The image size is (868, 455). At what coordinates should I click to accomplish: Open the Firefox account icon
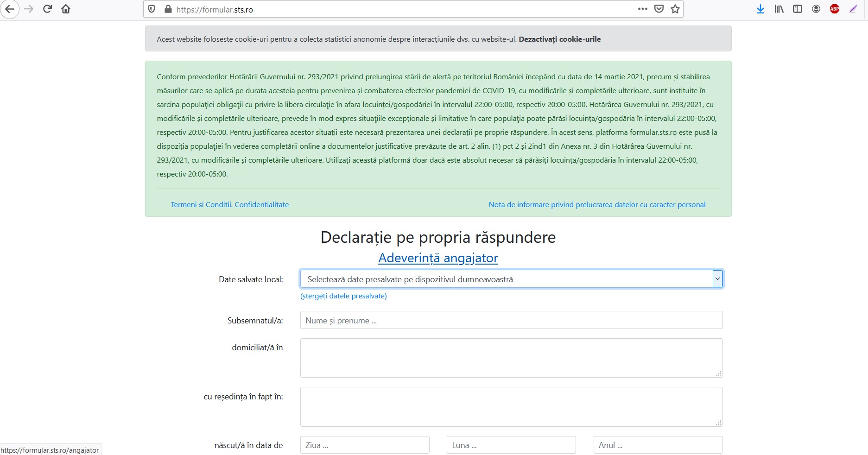coord(816,9)
